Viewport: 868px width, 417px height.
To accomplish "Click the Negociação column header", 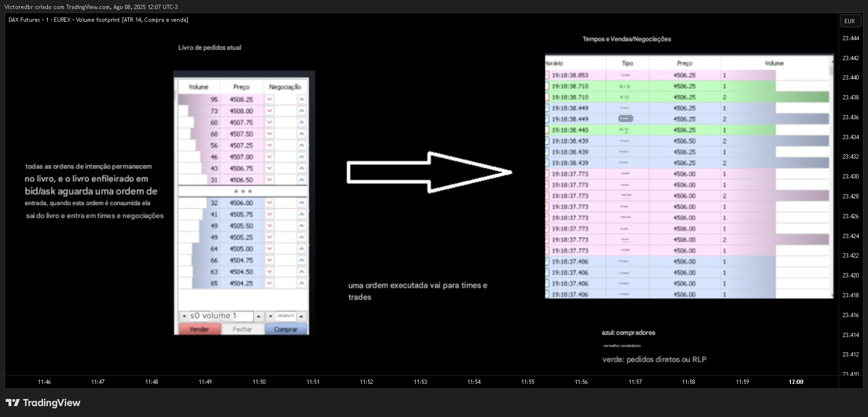I will click(x=285, y=87).
